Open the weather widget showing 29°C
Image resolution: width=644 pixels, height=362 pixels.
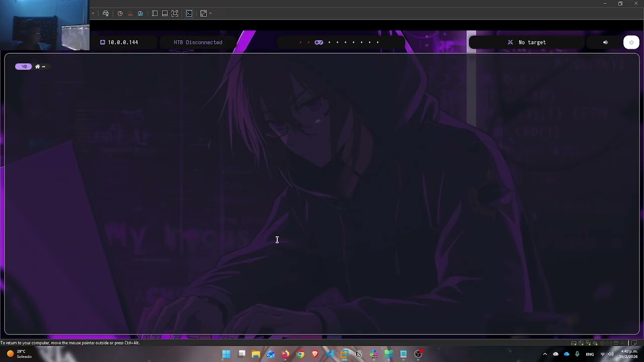19,354
